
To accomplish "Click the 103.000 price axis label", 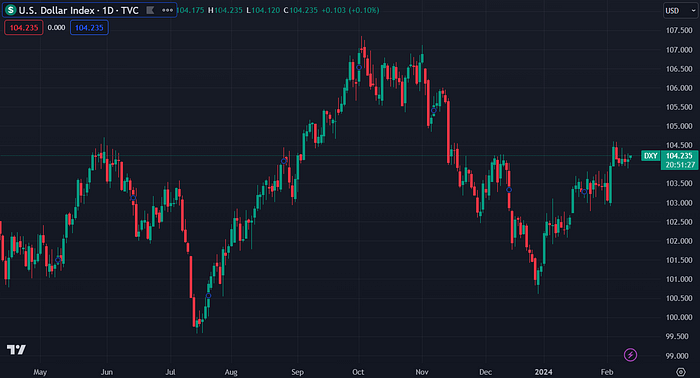I will coord(679,203).
